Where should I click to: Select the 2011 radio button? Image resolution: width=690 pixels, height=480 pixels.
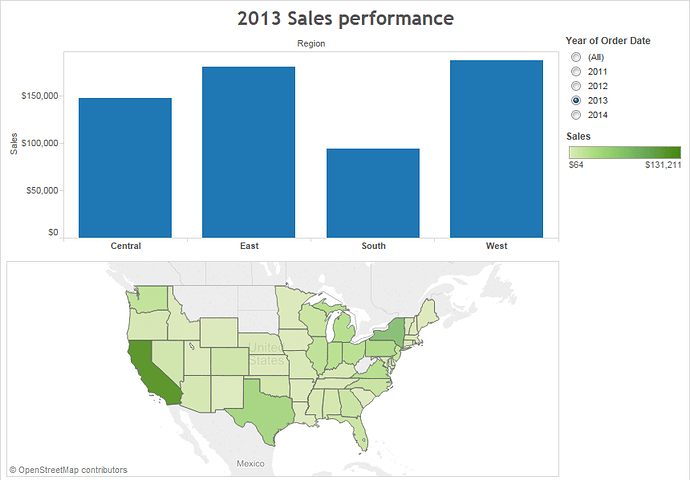click(x=576, y=72)
